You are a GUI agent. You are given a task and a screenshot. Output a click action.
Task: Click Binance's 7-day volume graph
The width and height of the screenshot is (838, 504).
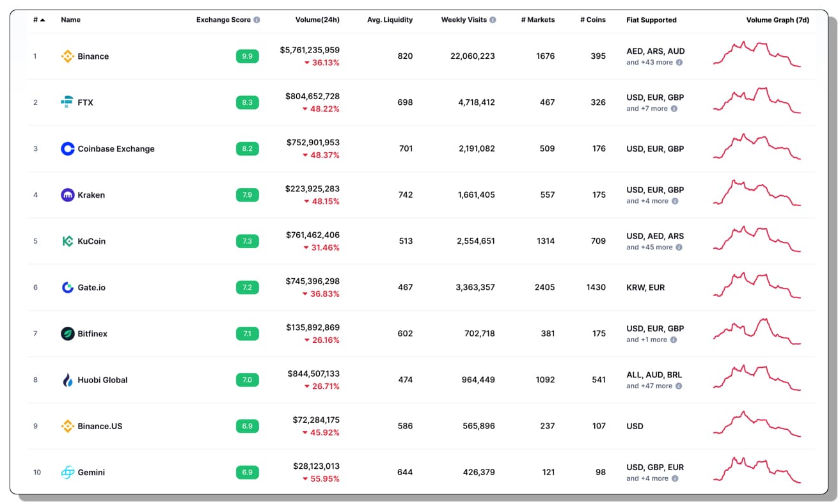pyautogui.click(x=757, y=54)
